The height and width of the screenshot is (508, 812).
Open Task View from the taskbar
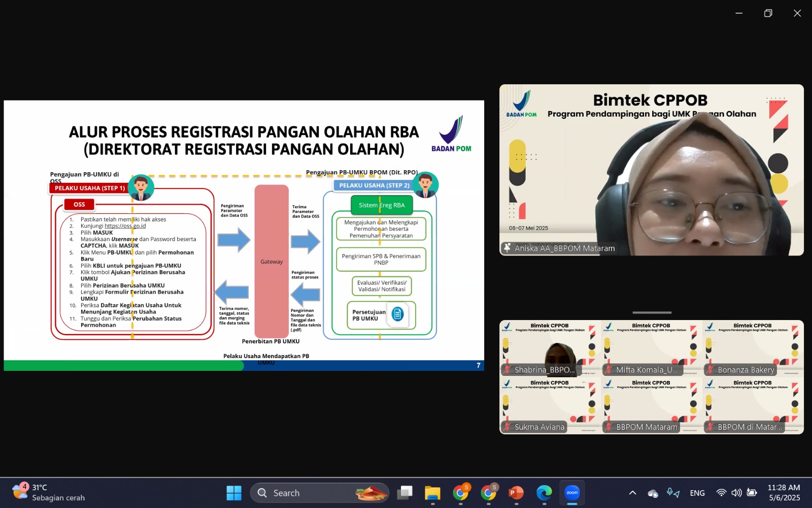pos(405,493)
